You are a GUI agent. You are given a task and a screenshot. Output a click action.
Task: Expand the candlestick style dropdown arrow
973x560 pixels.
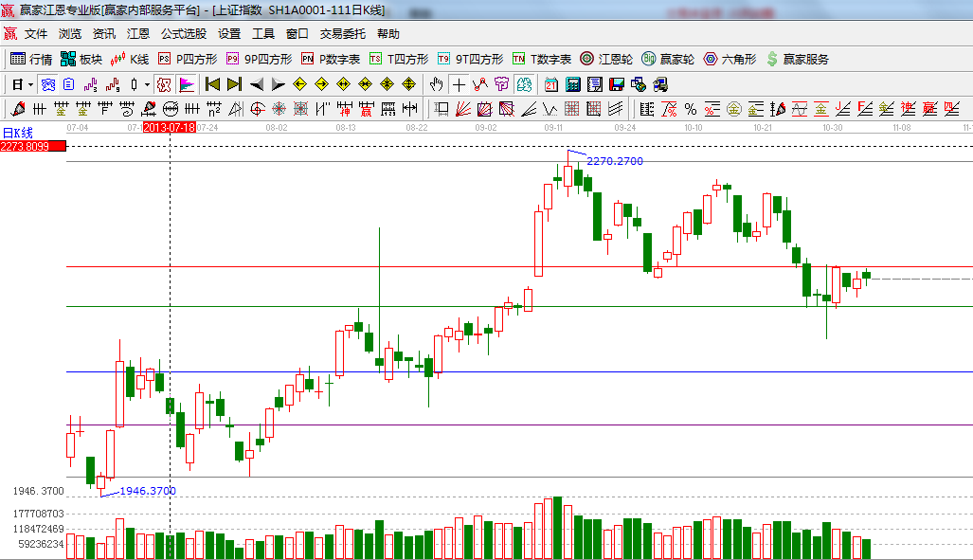(146, 84)
